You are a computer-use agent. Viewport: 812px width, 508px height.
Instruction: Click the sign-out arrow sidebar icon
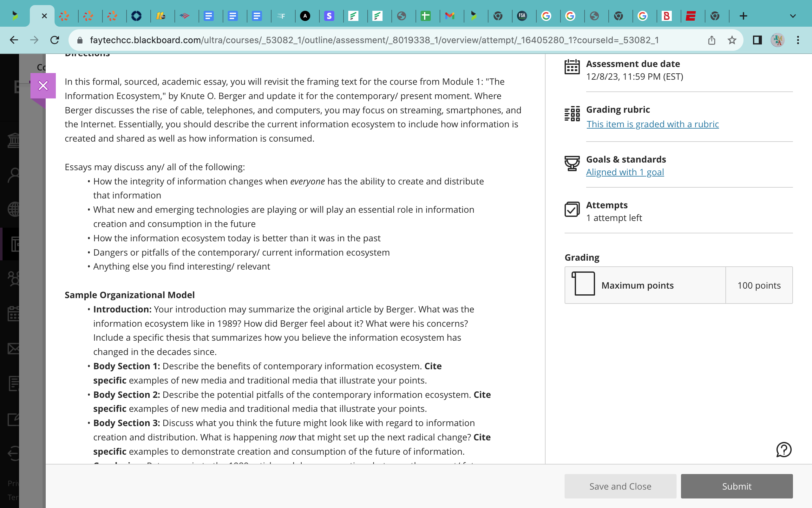13,453
